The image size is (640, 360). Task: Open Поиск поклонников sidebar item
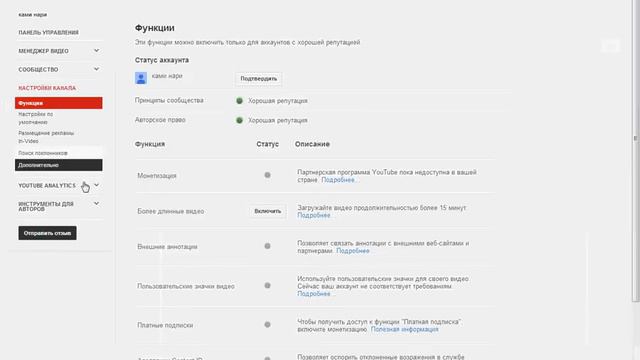(43, 153)
